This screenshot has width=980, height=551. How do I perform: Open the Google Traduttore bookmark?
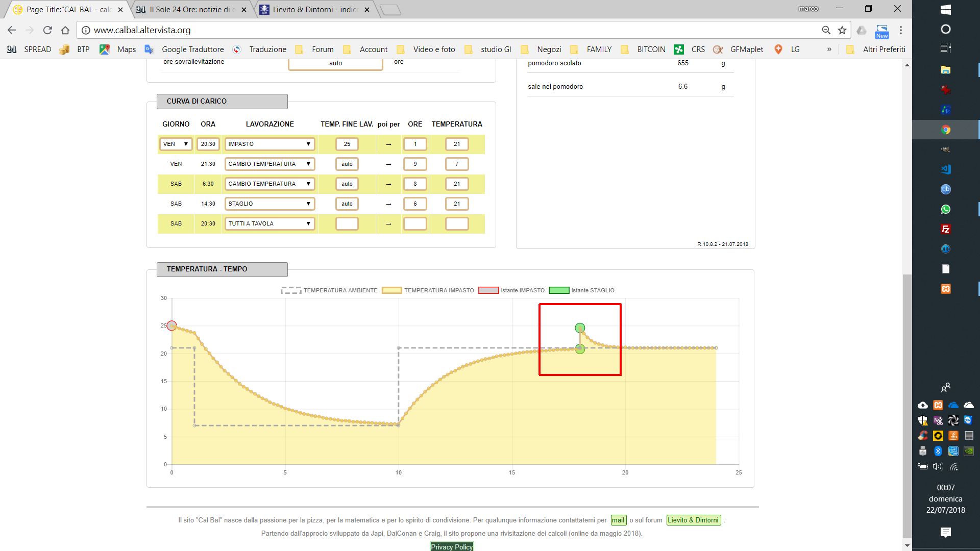point(185,49)
